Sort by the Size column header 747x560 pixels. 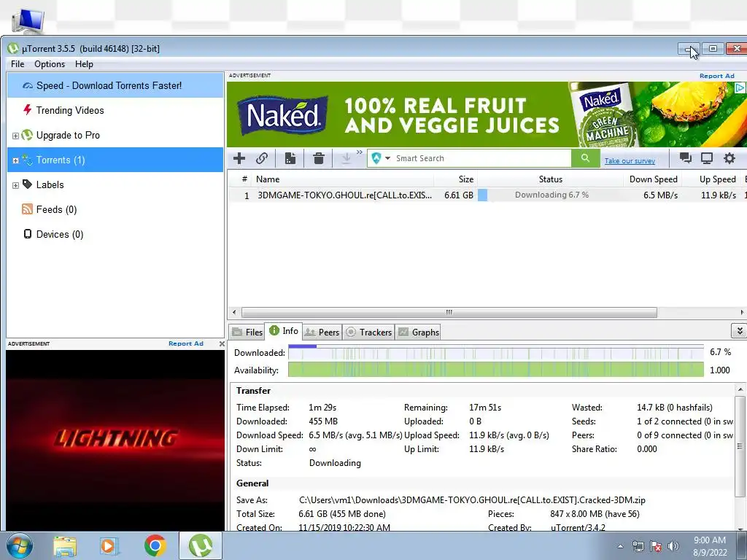click(x=455, y=179)
